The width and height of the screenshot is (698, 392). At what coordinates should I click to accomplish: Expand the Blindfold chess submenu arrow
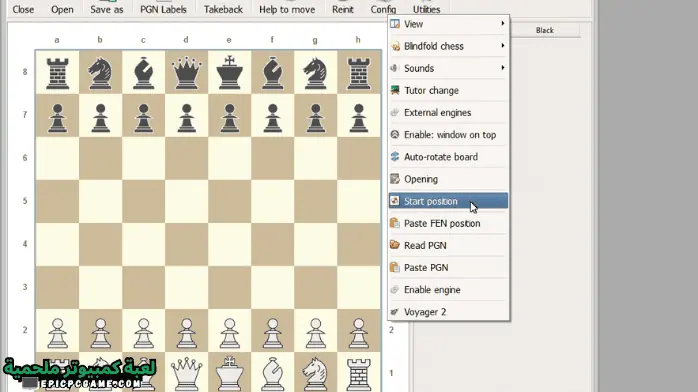point(503,45)
